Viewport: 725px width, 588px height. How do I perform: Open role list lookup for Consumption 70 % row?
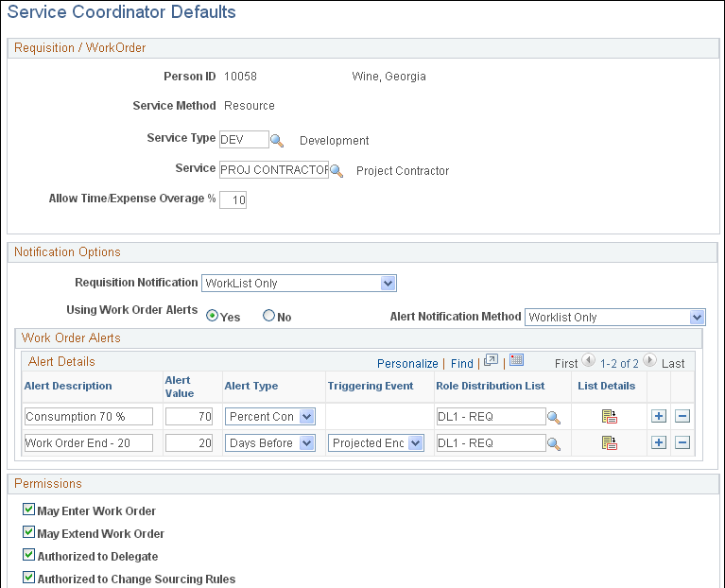(x=554, y=418)
